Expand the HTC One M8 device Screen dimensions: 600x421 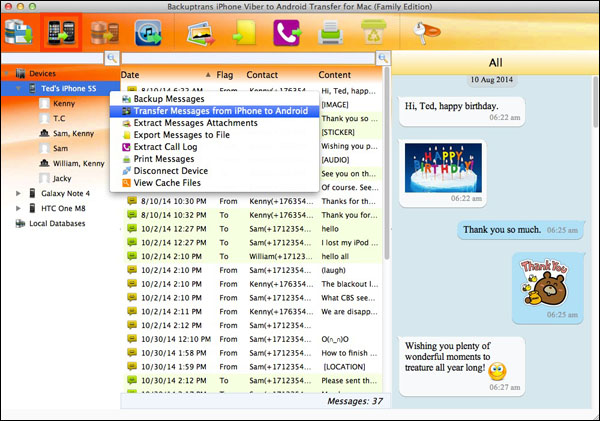tap(18, 208)
